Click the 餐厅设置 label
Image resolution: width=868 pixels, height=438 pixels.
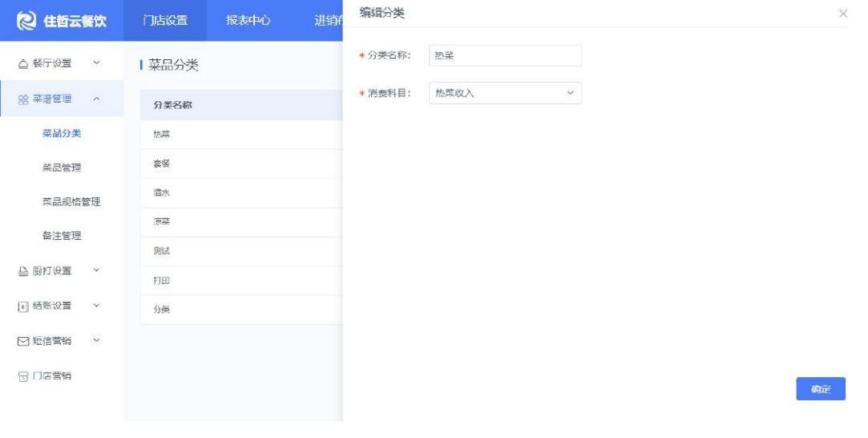(x=52, y=63)
